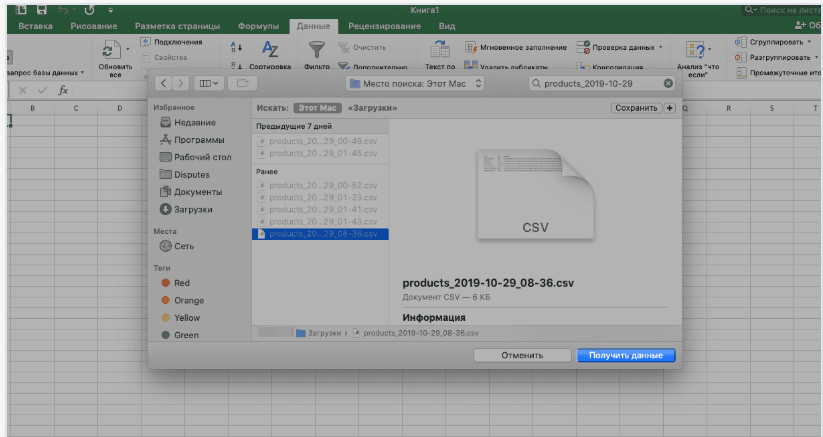823x437 pixels.
Task: Click the Очистить filter clear icon
Action: [x=344, y=48]
